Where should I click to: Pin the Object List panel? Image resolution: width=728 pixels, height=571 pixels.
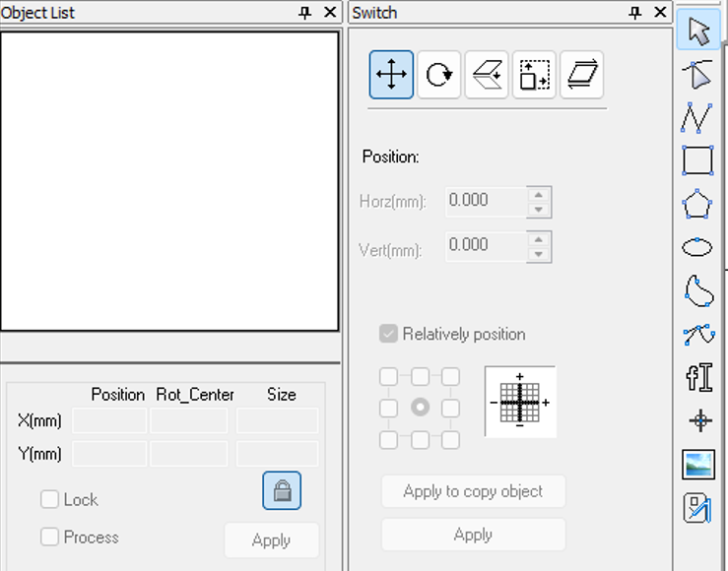pyautogui.click(x=305, y=13)
